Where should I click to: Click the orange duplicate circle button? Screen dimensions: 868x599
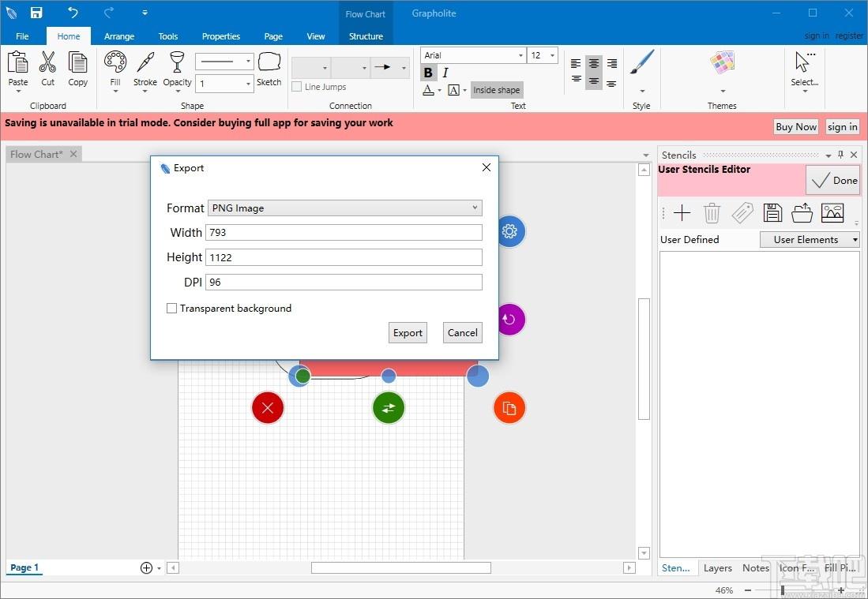point(509,408)
